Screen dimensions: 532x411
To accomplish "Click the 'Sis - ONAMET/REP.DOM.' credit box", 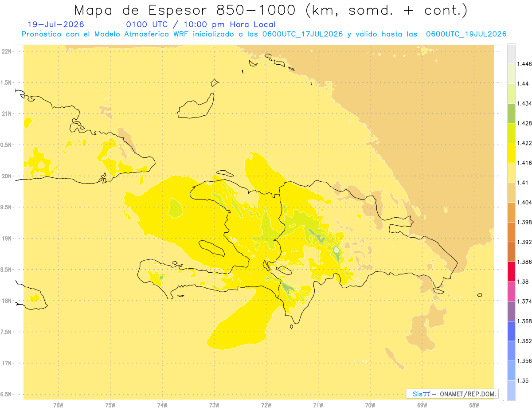I will click(452, 394).
